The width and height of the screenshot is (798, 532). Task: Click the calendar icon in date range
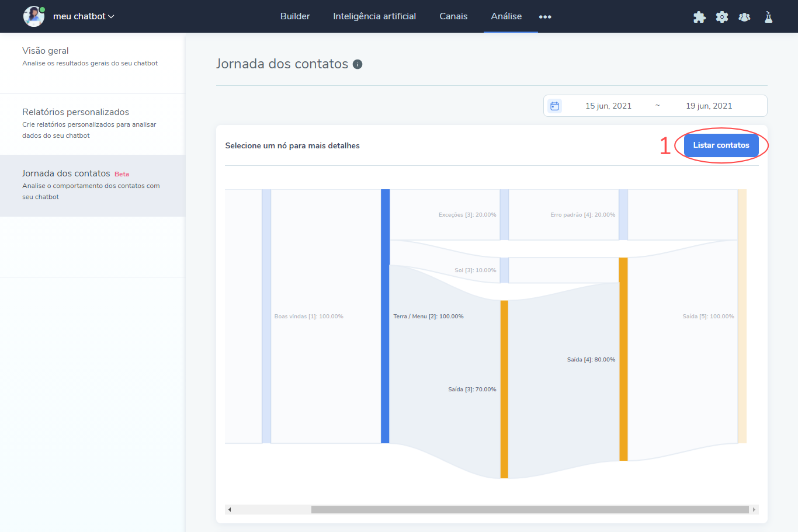[555, 106]
